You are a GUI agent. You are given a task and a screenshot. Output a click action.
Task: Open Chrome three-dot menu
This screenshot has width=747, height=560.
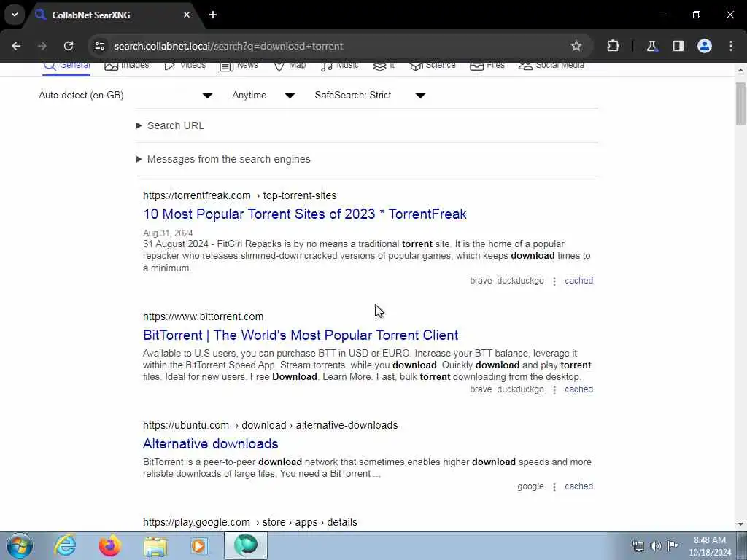tap(731, 46)
